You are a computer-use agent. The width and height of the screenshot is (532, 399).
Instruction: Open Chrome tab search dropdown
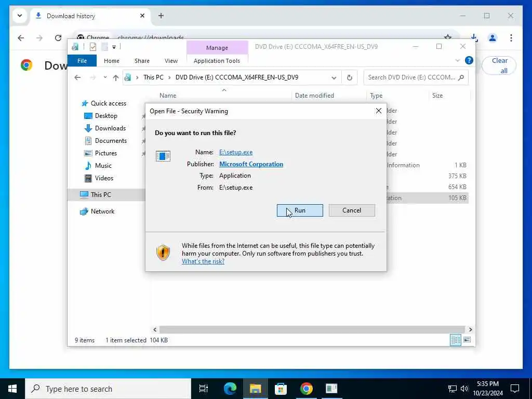tap(20, 16)
